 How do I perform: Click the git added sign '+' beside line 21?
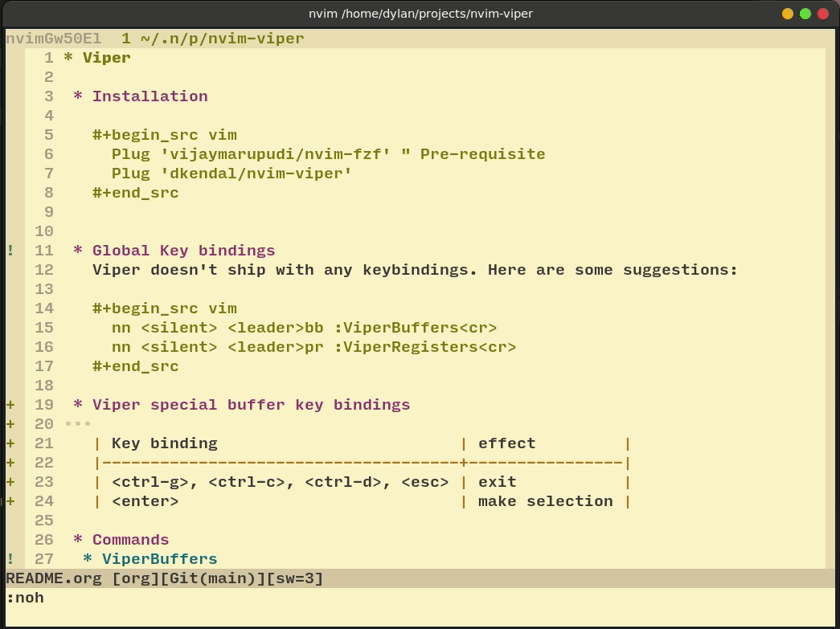click(x=10, y=443)
